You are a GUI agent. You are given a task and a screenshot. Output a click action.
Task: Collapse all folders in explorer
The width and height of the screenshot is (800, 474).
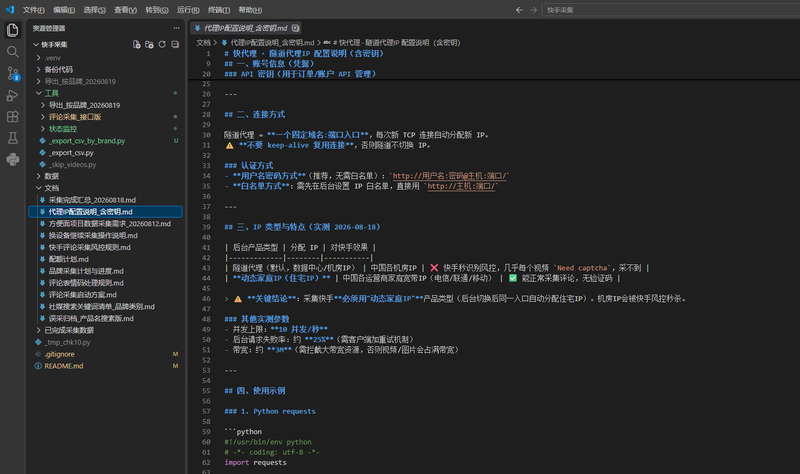[175, 44]
